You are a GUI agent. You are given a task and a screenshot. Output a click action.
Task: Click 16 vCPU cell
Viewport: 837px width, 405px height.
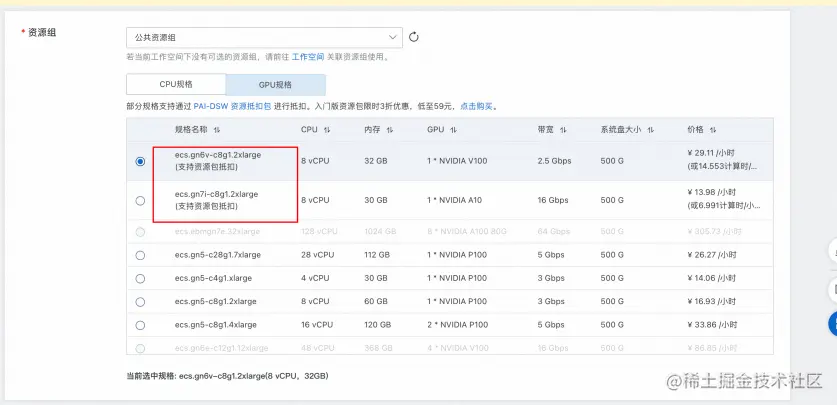tap(317, 325)
